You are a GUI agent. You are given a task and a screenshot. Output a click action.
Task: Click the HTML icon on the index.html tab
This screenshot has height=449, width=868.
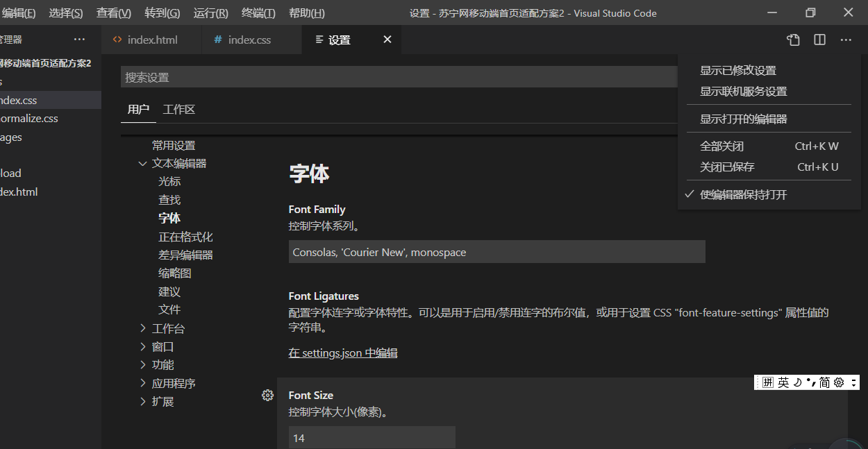coord(117,40)
